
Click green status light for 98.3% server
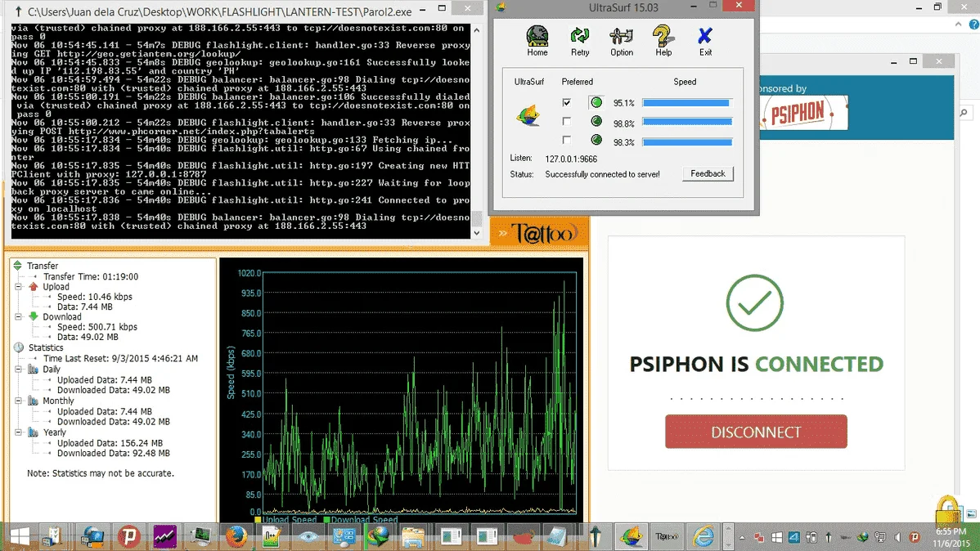596,140
